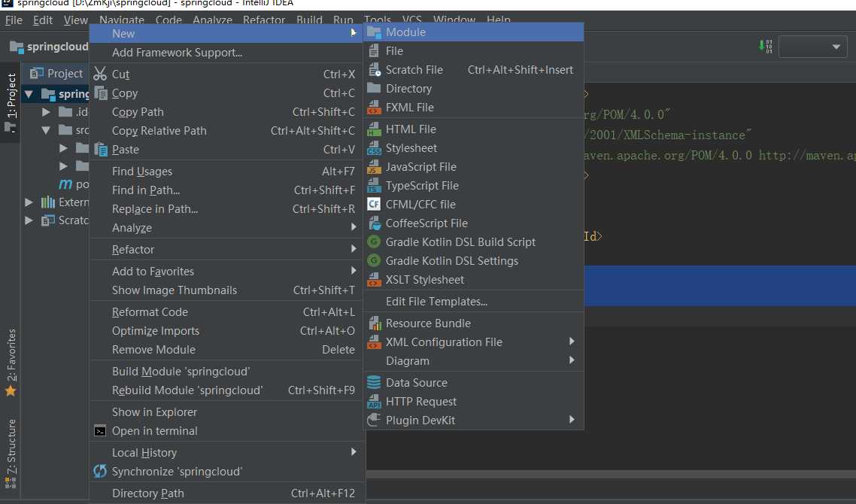The image size is (856, 504).
Task: Click the Paste clipboard icon
Action: pyautogui.click(x=101, y=149)
